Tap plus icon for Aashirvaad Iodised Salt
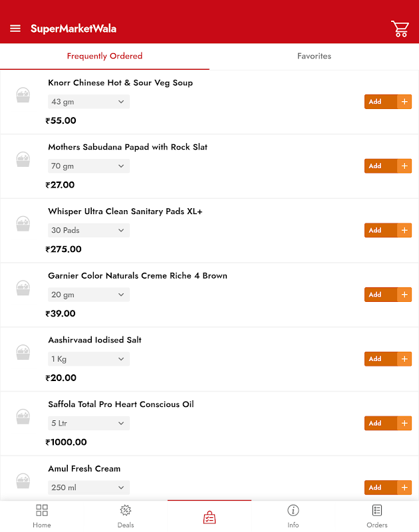This screenshot has height=532, width=419. coord(404,359)
